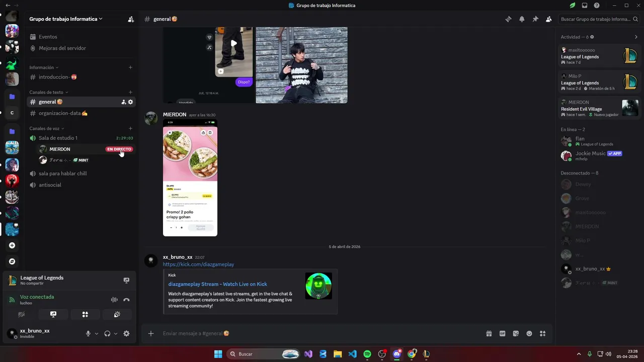
Task: Share your screen button in voice panel
Action: coord(53,314)
